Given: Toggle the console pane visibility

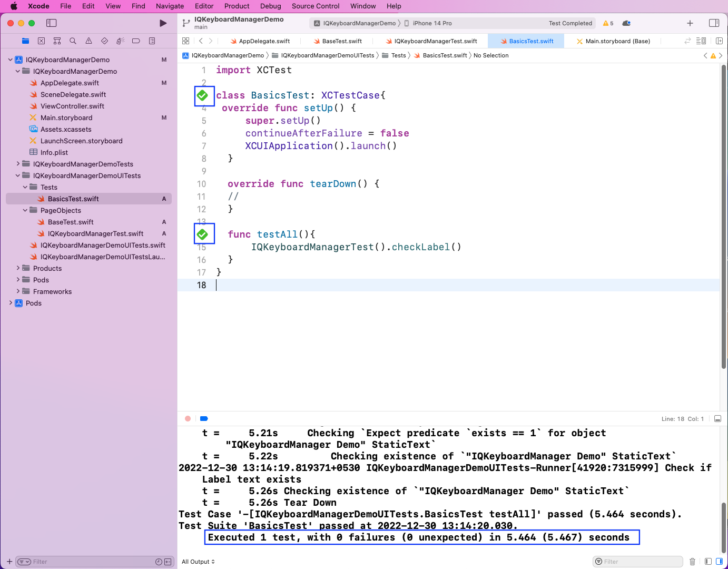Looking at the screenshot, I should (719, 562).
